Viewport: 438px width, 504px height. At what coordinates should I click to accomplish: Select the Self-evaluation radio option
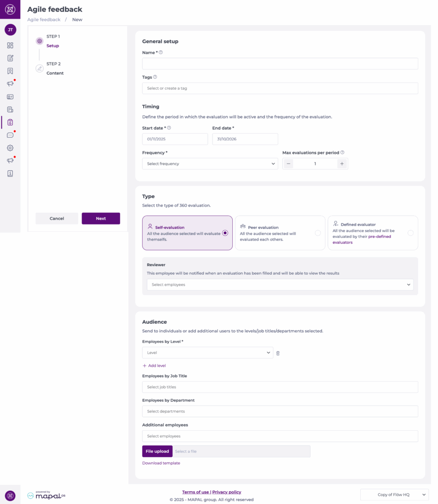pyautogui.click(x=225, y=233)
